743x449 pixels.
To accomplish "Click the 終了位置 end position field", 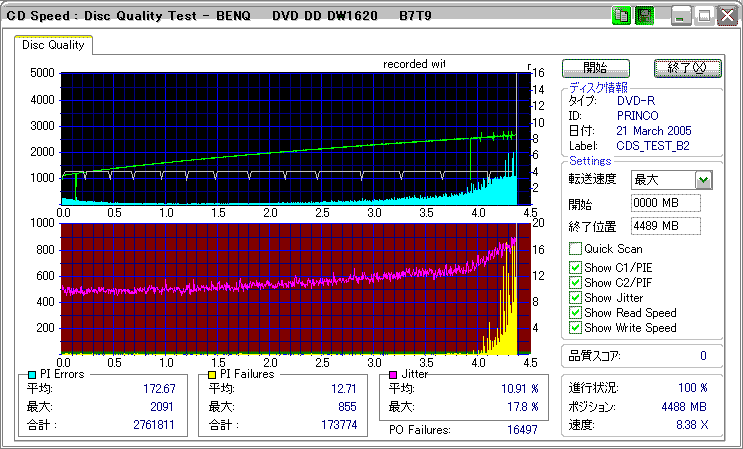I will (665, 226).
